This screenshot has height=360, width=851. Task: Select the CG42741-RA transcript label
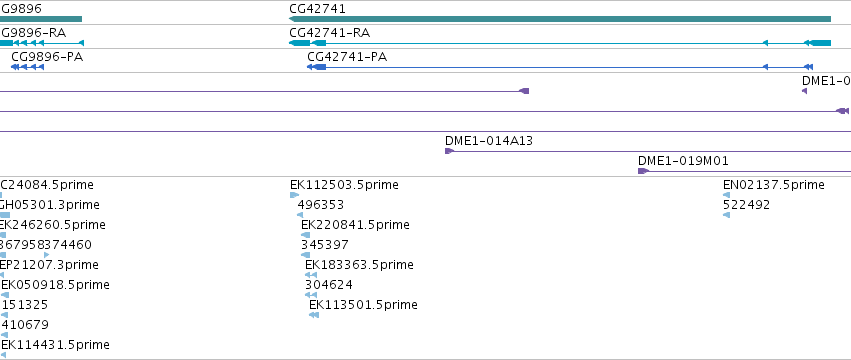[x=329, y=33]
